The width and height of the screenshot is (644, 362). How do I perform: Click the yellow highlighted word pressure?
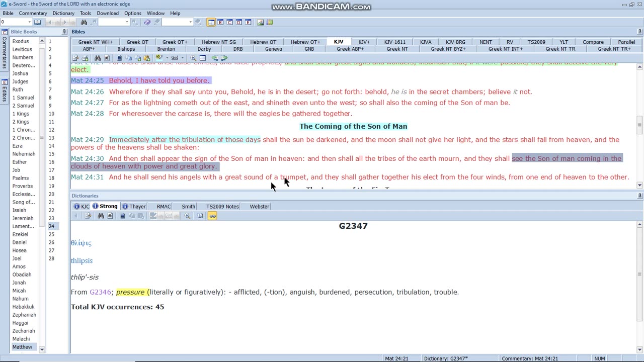pos(130,292)
